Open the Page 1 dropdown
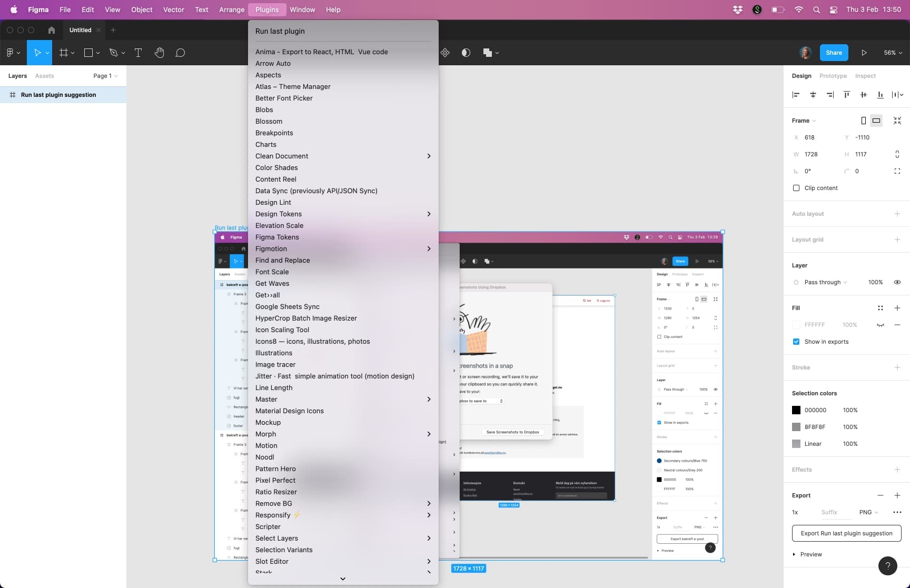The image size is (910, 588). [x=105, y=76]
